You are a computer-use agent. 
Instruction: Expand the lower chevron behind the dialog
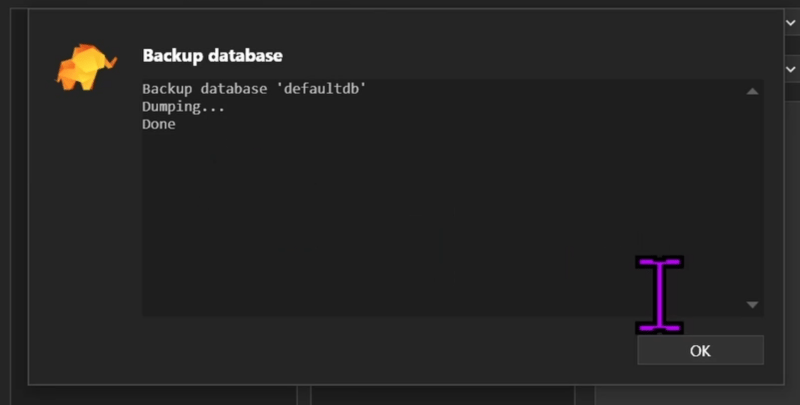tap(790, 69)
